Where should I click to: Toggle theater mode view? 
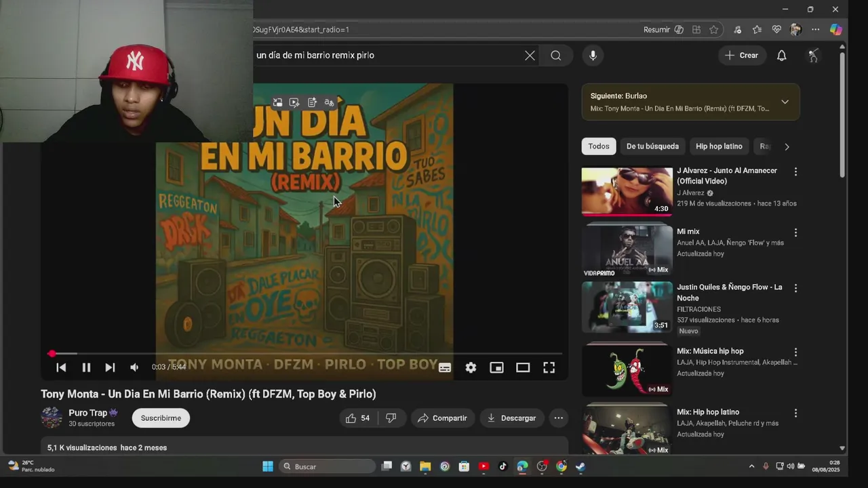tap(523, 367)
